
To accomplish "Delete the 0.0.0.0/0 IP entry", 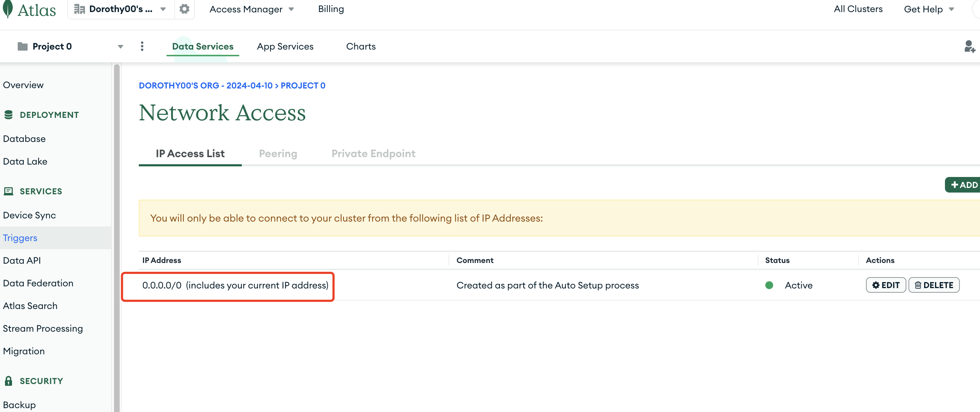I will 934,285.
